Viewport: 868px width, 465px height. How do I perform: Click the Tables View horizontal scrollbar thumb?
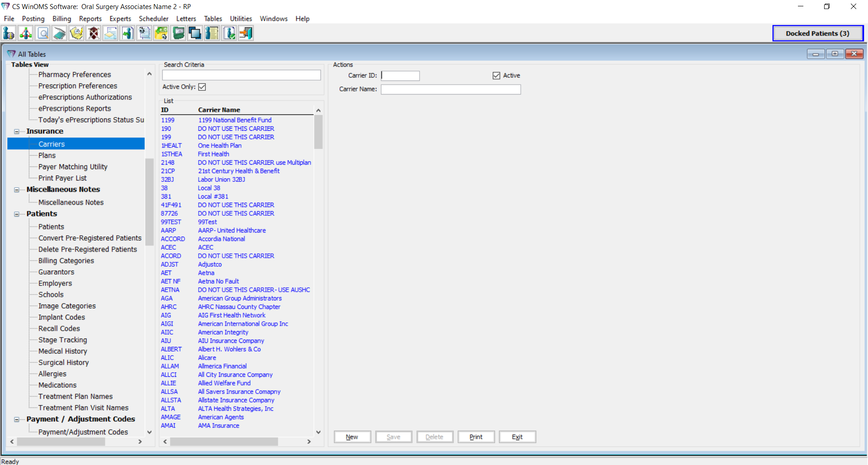pyautogui.click(x=61, y=441)
